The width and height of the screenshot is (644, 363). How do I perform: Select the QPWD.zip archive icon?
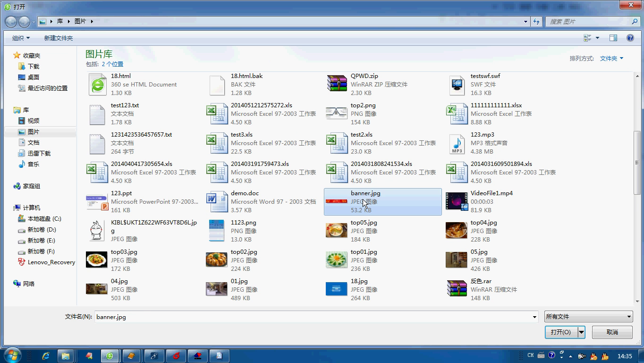[337, 83]
